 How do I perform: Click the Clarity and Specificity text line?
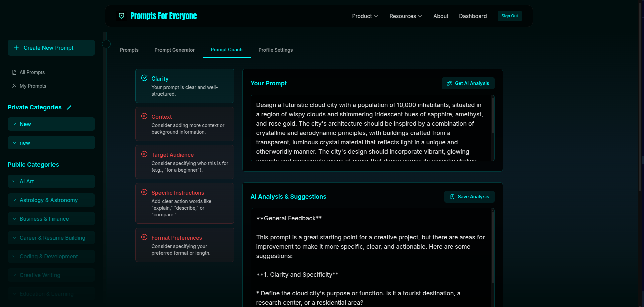tap(297, 275)
